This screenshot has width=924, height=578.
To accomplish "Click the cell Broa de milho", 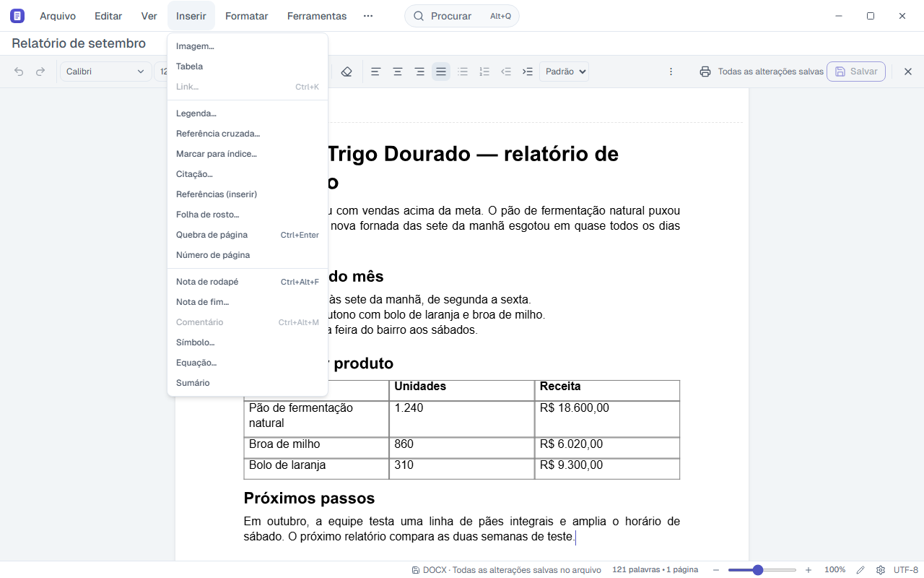I will coord(316,447).
